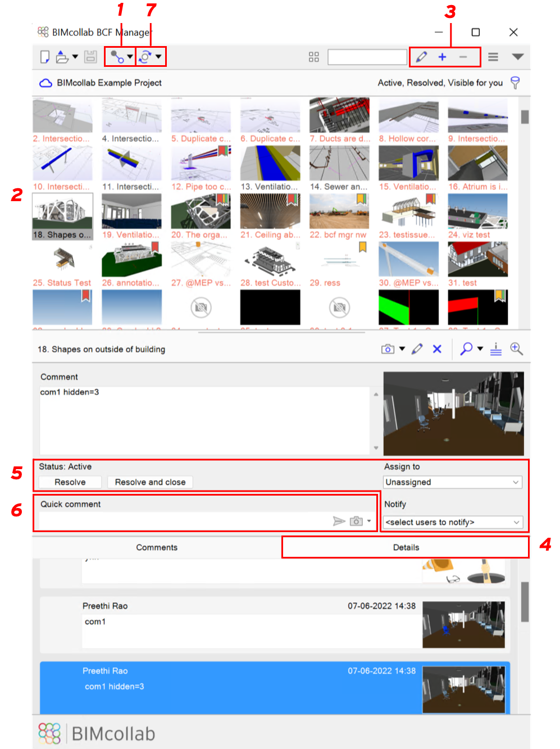The width and height of the screenshot is (560, 749).
Task: Click the filter funnel icon
Action: pos(515,83)
